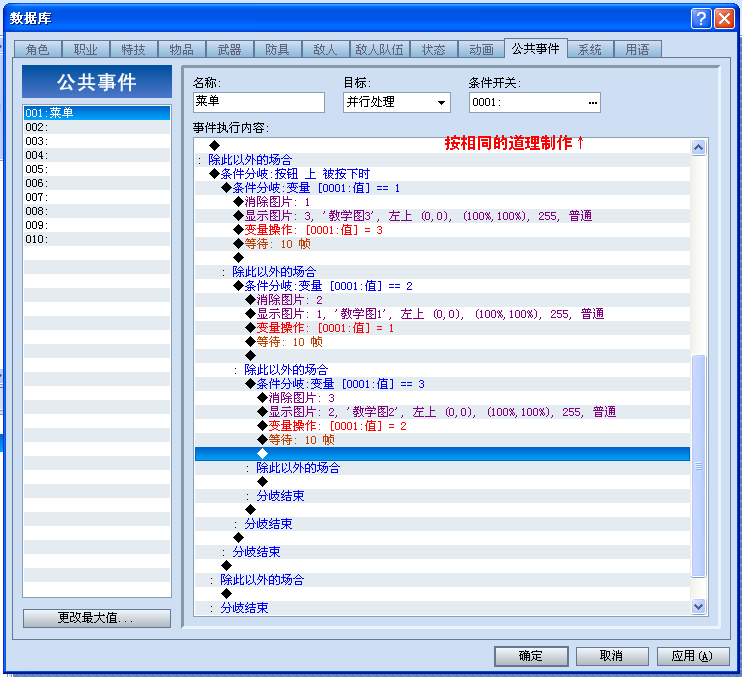The image size is (742, 677).
Task: Click the 确定 button
Action: 531,656
